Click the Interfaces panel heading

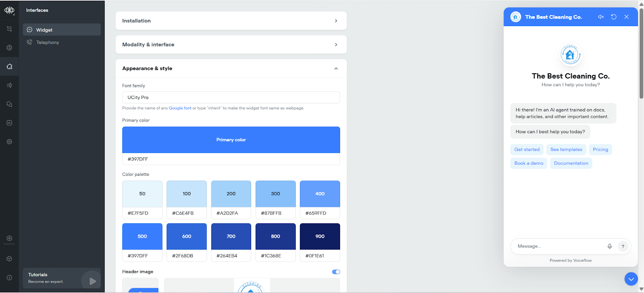pos(37,10)
